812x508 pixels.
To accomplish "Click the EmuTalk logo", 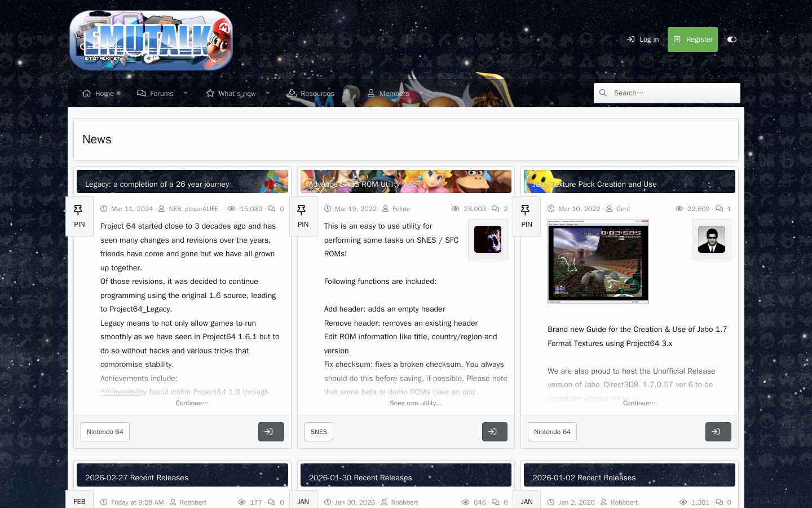I will pos(151,40).
